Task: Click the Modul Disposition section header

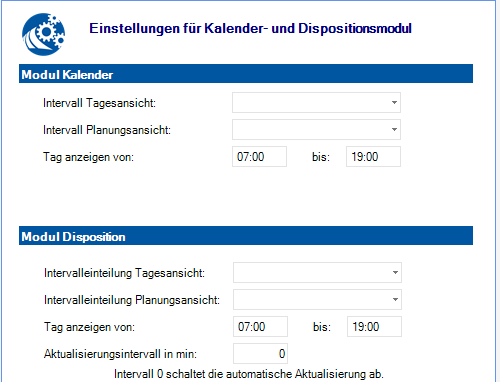Action: 246,236
